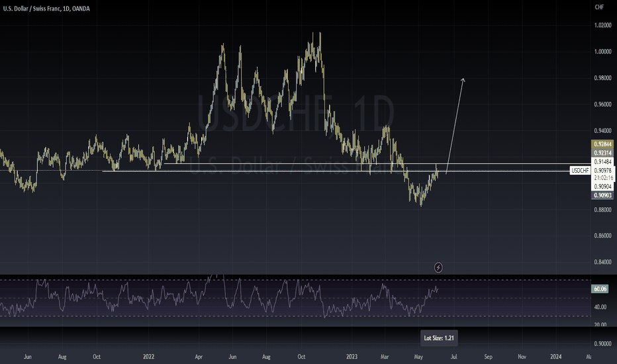
Task: Click the Sep label on time axis
Action: [488, 357]
